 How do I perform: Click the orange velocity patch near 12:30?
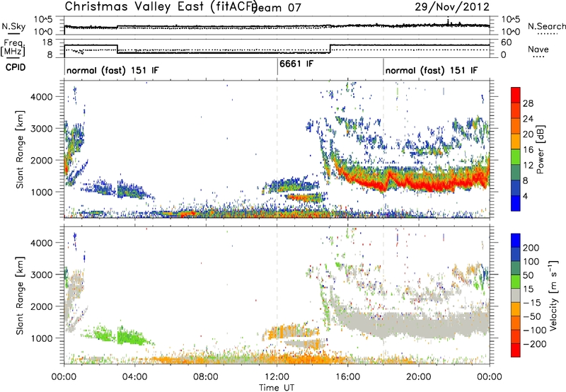click(285, 331)
